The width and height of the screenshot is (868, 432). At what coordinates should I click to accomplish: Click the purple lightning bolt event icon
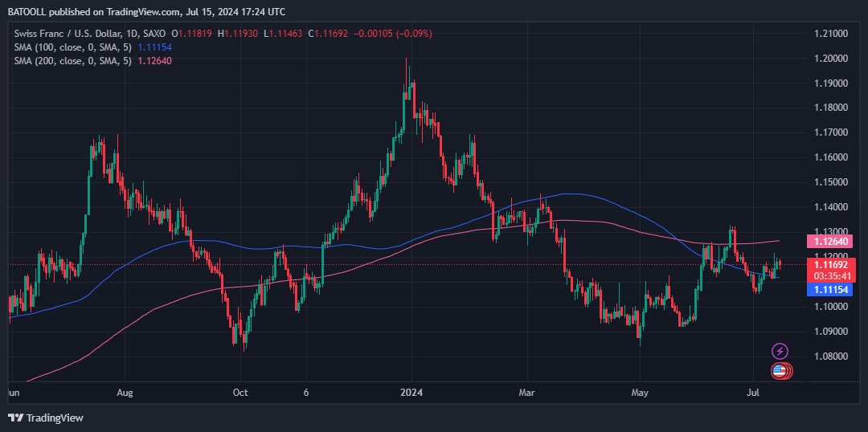pos(780,351)
